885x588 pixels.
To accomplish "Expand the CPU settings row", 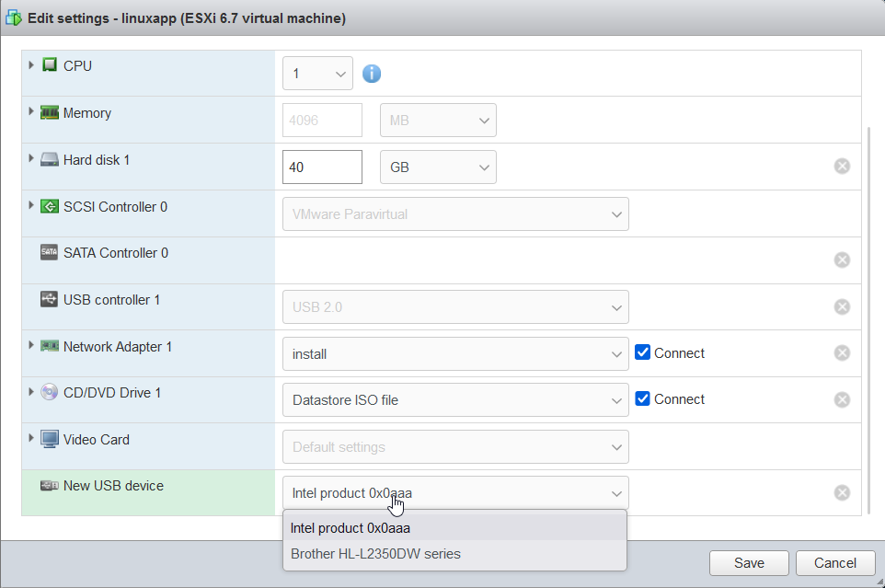I will click(x=32, y=65).
